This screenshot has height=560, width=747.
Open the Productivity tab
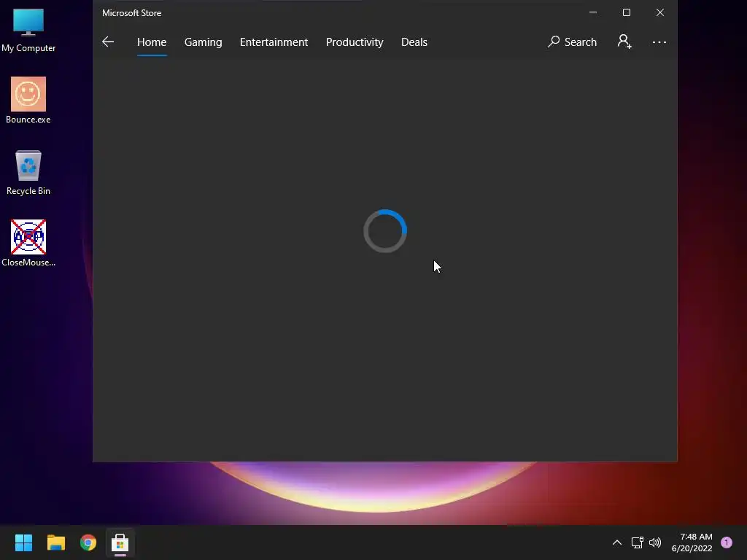(355, 42)
